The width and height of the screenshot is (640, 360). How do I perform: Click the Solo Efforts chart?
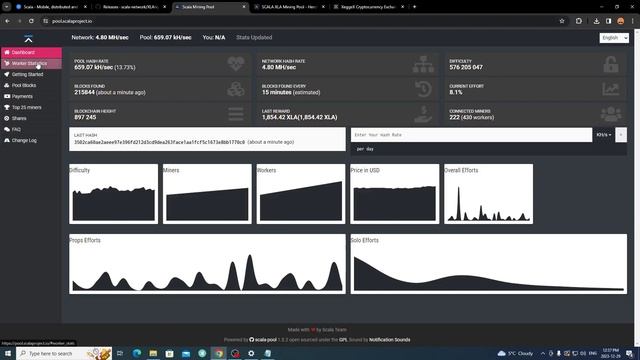[x=489, y=264]
